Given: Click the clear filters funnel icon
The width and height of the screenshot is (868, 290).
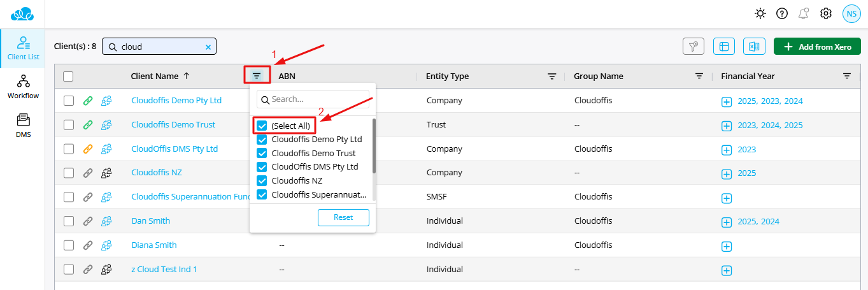Looking at the screenshot, I should pyautogui.click(x=693, y=47).
